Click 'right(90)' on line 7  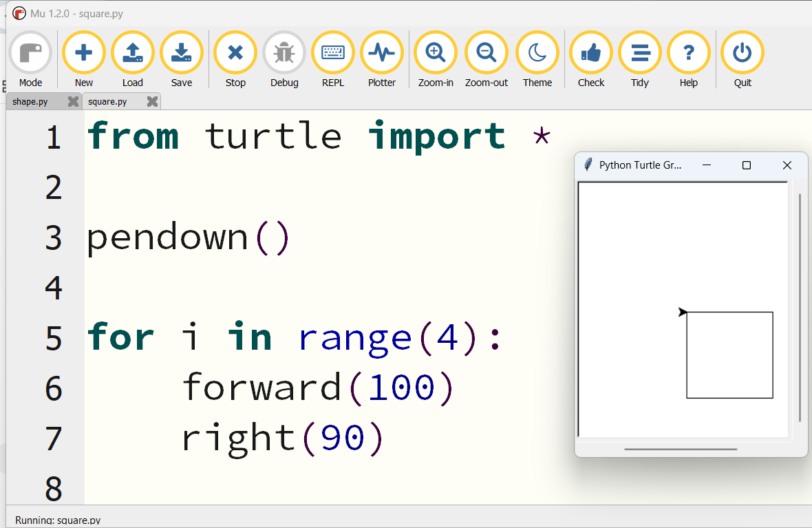(283, 439)
